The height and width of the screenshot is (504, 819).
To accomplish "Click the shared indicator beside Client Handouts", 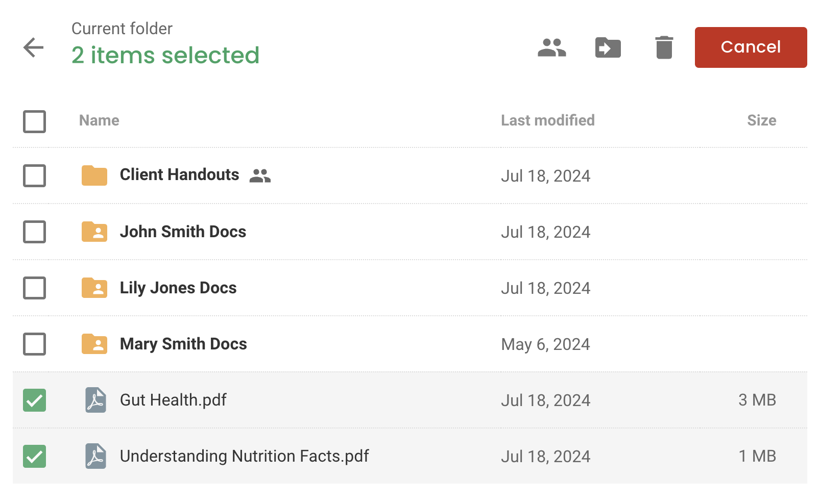I will click(260, 175).
